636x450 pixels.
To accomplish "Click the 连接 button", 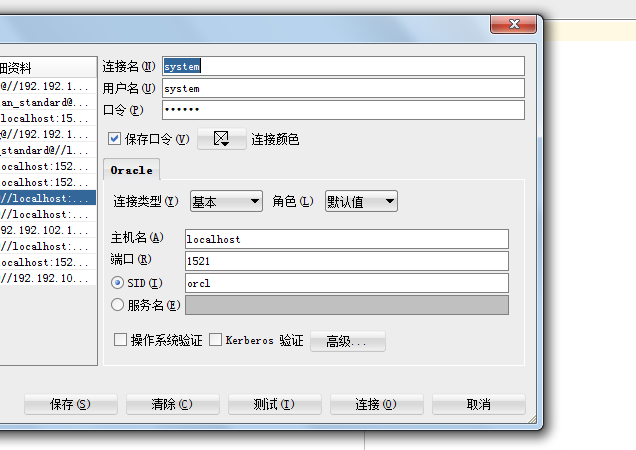I will (x=376, y=404).
